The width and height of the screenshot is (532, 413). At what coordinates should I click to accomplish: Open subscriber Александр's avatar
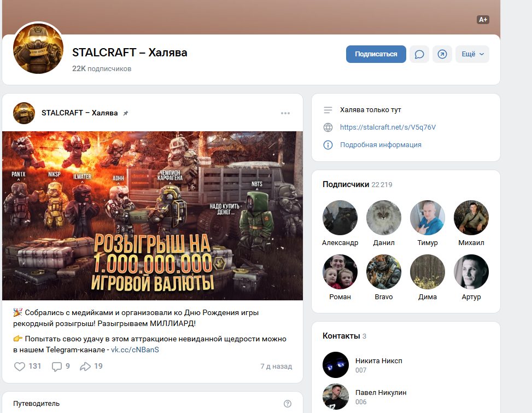(x=340, y=218)
